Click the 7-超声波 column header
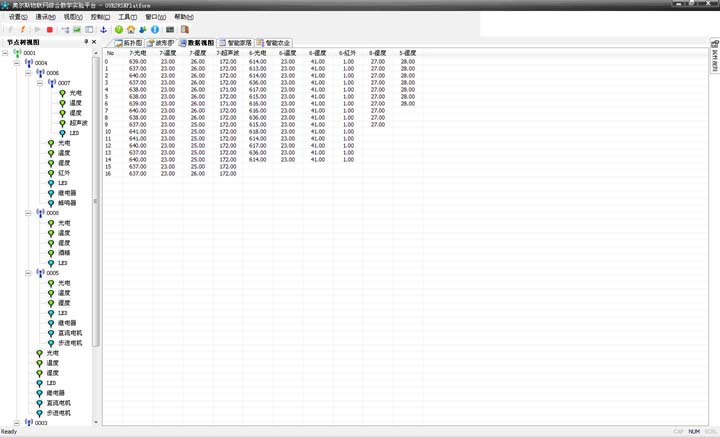This screenshot has height=438, width=720. [227, 53]
